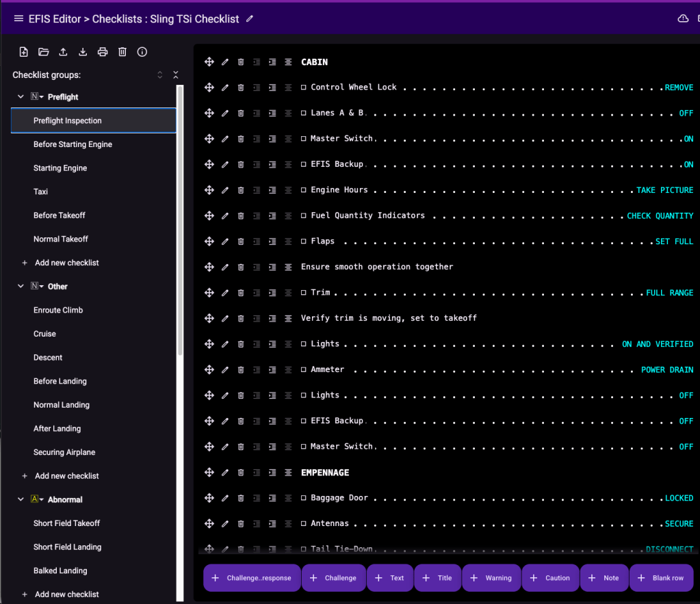This screenshot has height=604, width=700.
Task: Collapse all checklist groups
Action: (x=176, y=75)
